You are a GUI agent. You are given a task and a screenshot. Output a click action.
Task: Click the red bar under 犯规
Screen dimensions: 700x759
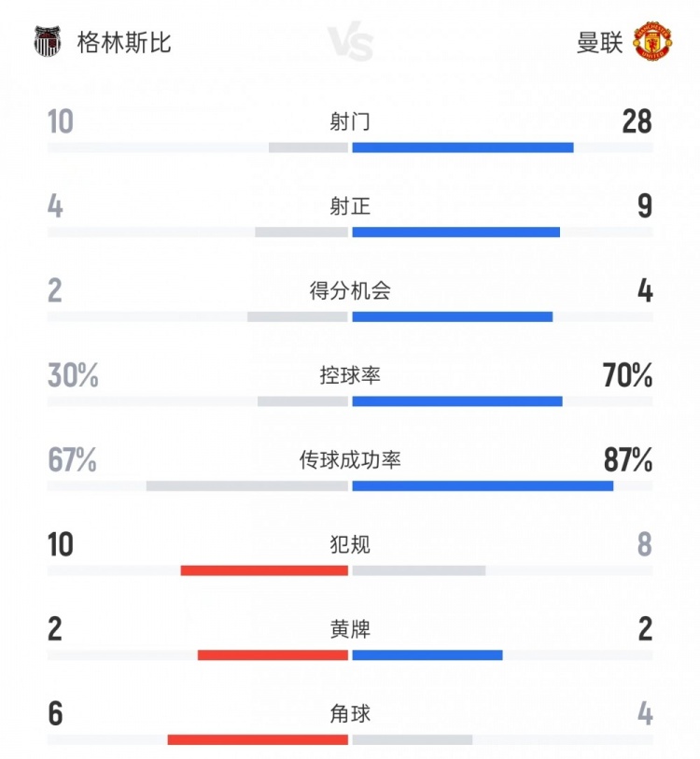264,570
